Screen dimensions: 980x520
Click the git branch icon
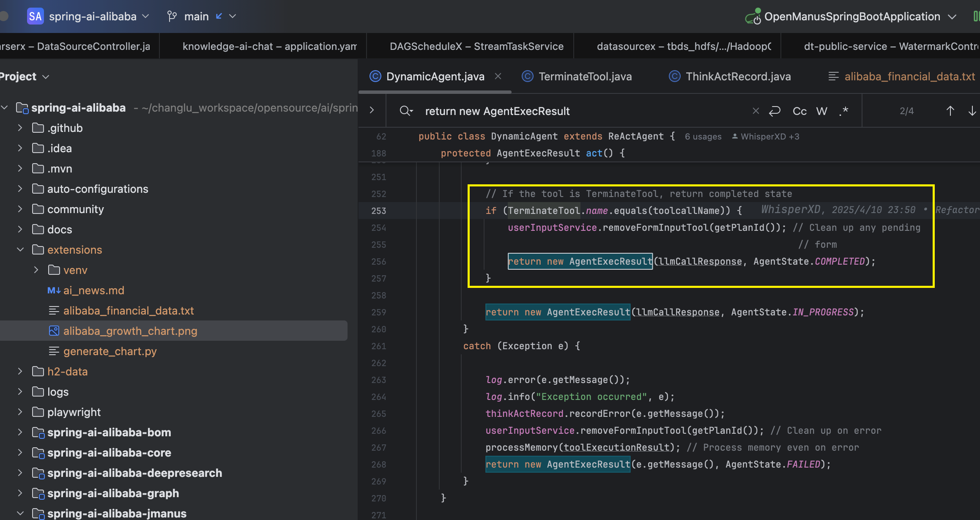(x=172, y=16)
